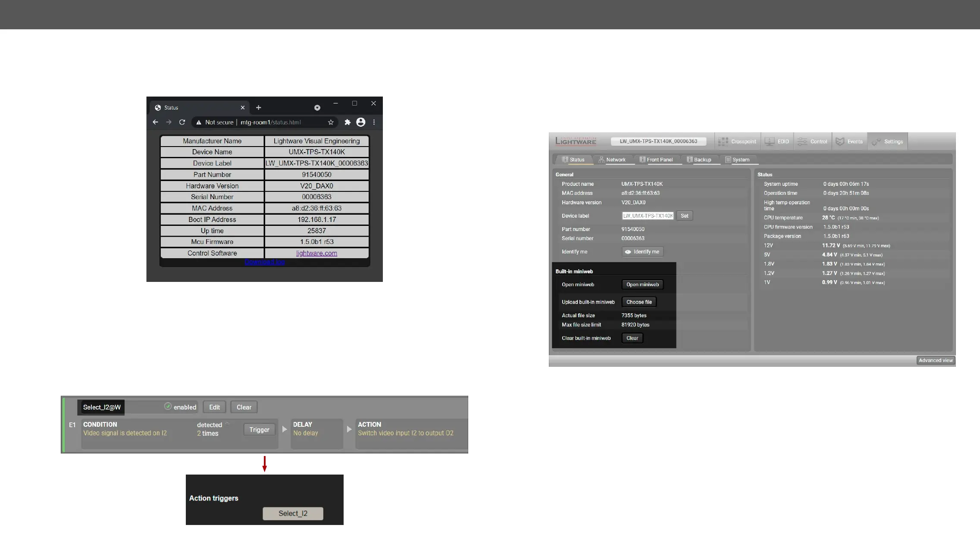Open a new browser tab with plus

pyautogui.click(x=258, y=108)
